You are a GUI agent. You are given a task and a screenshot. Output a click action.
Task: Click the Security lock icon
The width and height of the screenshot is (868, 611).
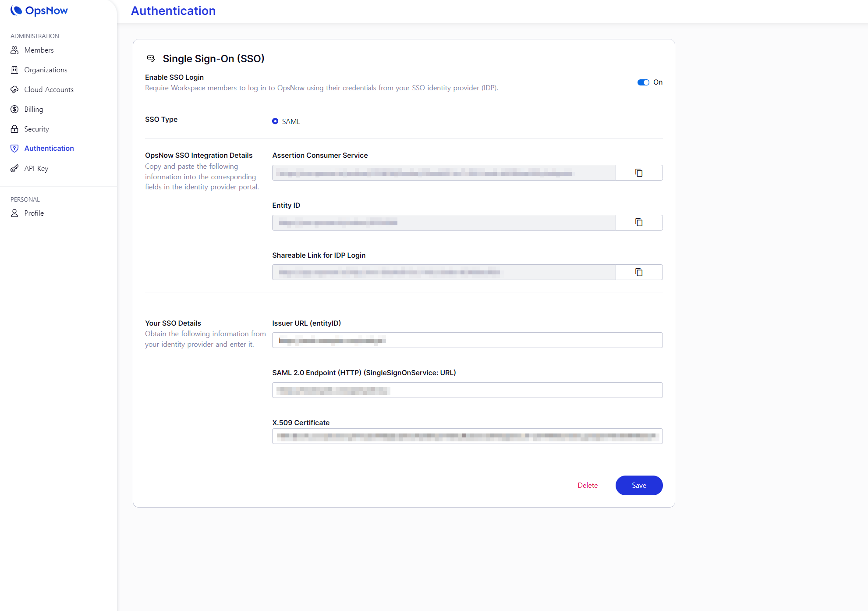click(14, 129)
